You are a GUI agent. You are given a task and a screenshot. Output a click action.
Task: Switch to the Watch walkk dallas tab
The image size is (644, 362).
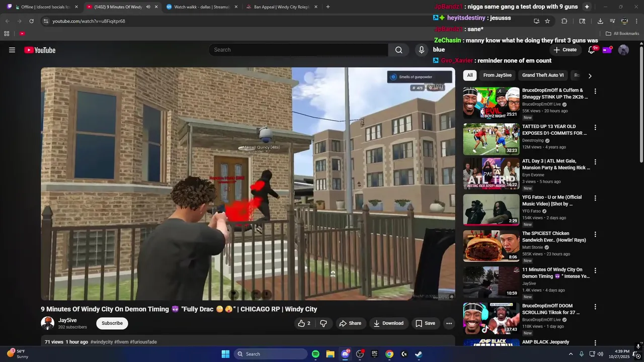pos(201,7)
